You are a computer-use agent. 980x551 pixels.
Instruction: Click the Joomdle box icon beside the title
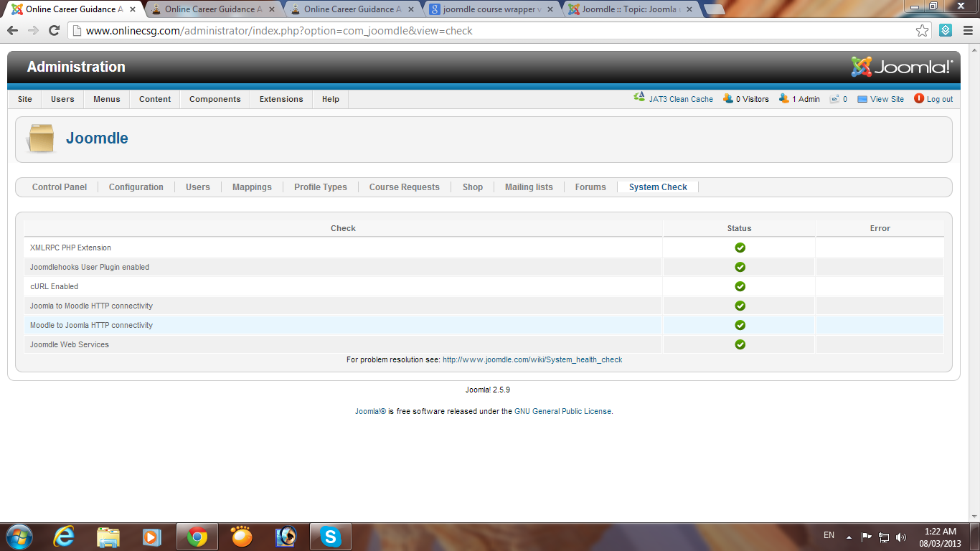[41, 138]
